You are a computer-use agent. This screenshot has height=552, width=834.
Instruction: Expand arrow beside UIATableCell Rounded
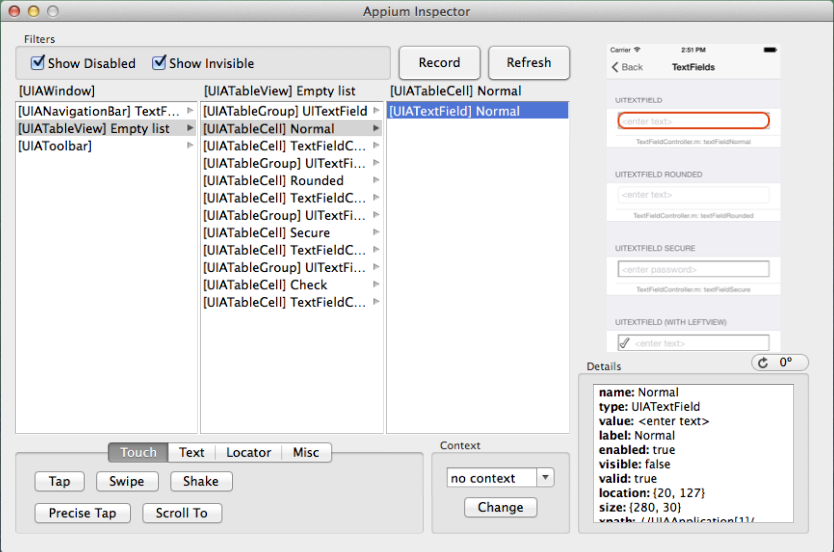click(x=376, y=180)
